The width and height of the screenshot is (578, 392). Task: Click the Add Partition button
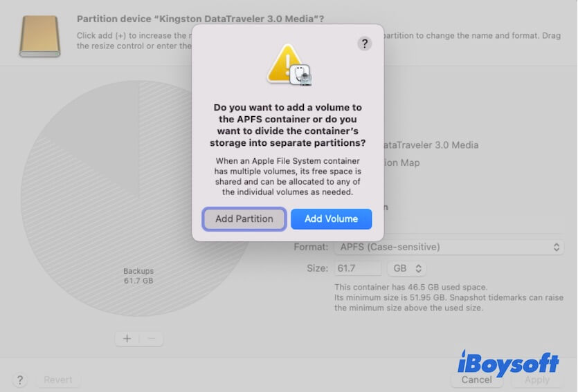pos(244,219)
